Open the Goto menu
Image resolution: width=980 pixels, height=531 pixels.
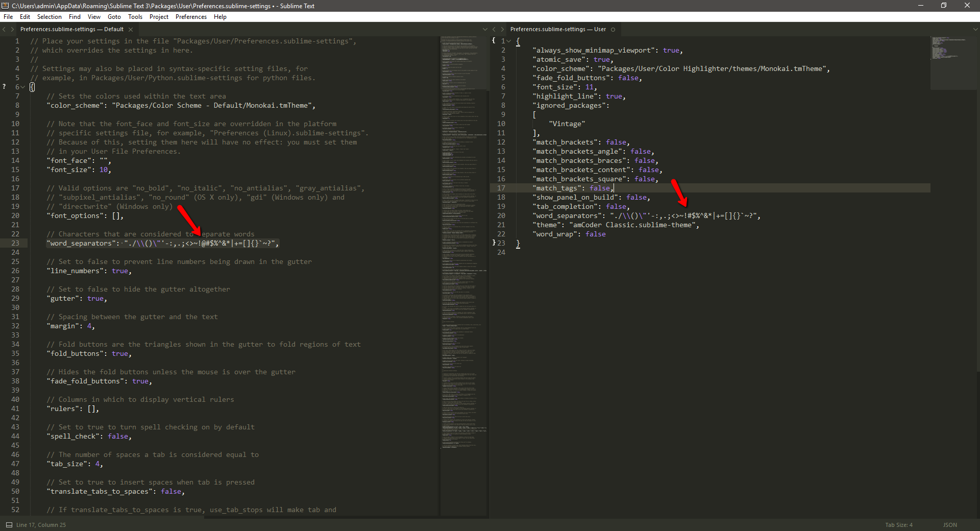pos(114,17)
